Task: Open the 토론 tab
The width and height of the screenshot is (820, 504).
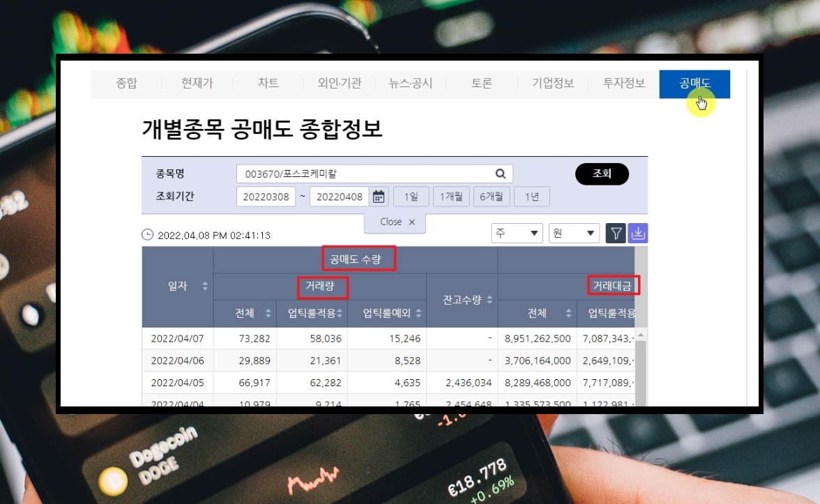Action: (482, 83)
